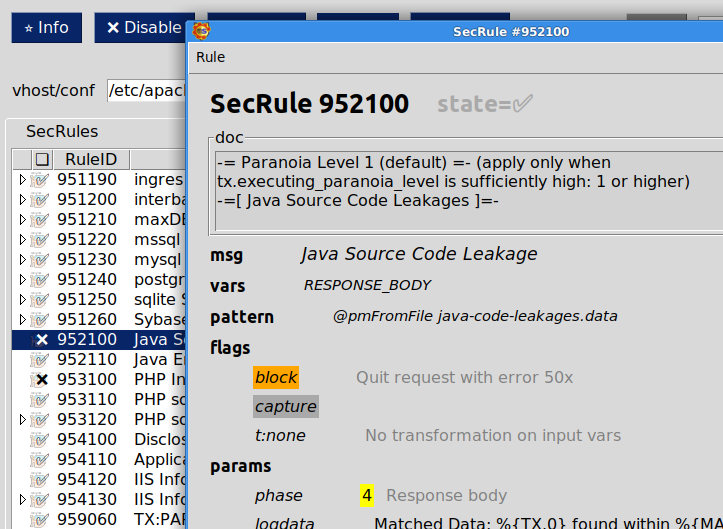Toggle the orange block flag
Screen dimensions: 723x529
pyautogui.click(x=276, y=378)
